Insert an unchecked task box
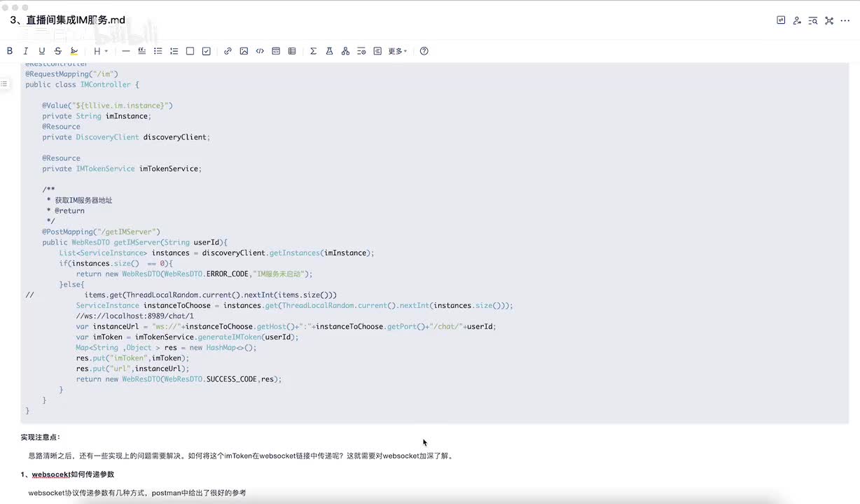 point(190,51)
